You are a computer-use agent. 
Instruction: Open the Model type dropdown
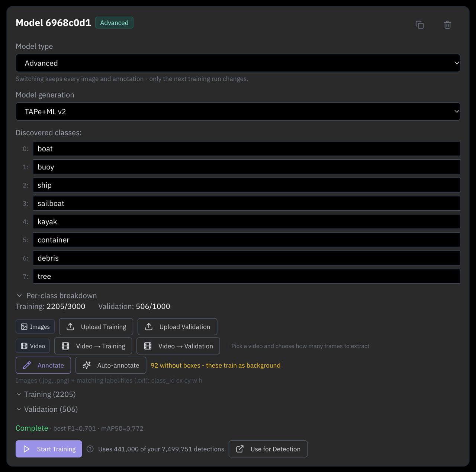coord(238,63)
